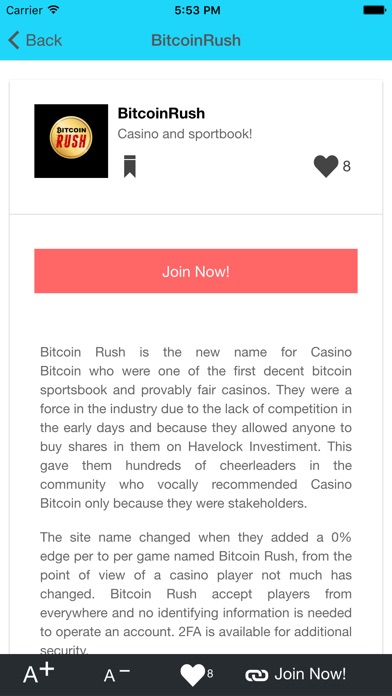Select the BitcoinRush title in card
The height and width of the screenshot is (696, 392).
click(161, 113)
